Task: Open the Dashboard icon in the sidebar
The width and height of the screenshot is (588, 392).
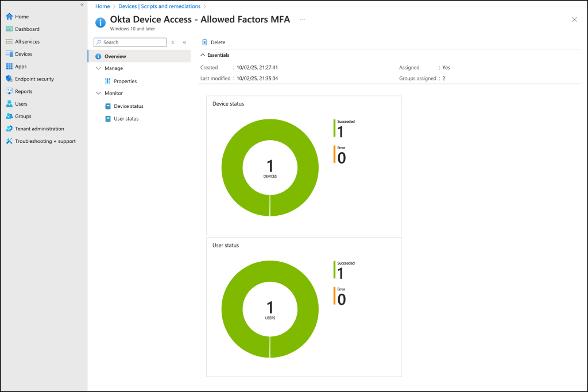Action: 9,29
